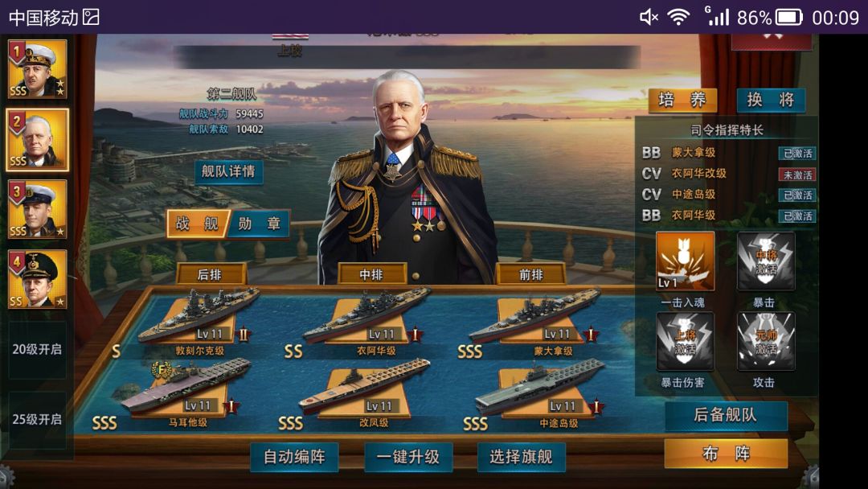Tap the 暴击伤害 locked skill icon
868x489 pixels.
coord(685,341)
